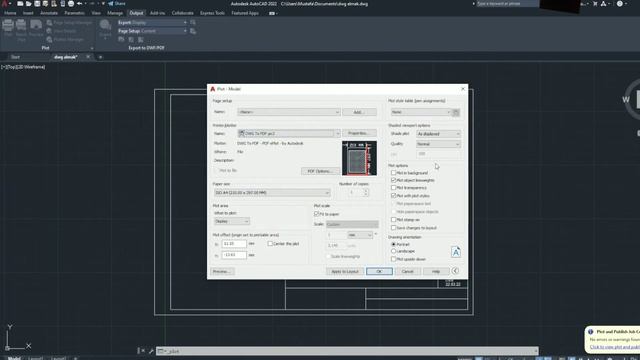Open the Annotate ribbon tab
This screenshot has width=640, height=360.
pyautogui.click(x=49, y=13)
